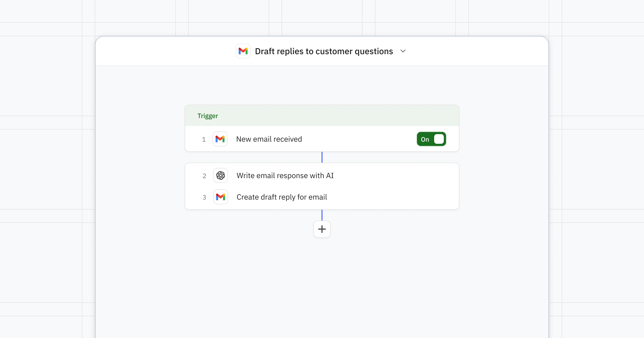Select step number 3 label
The height and width of the screenshot is (338, 644).
pos(204,197)
